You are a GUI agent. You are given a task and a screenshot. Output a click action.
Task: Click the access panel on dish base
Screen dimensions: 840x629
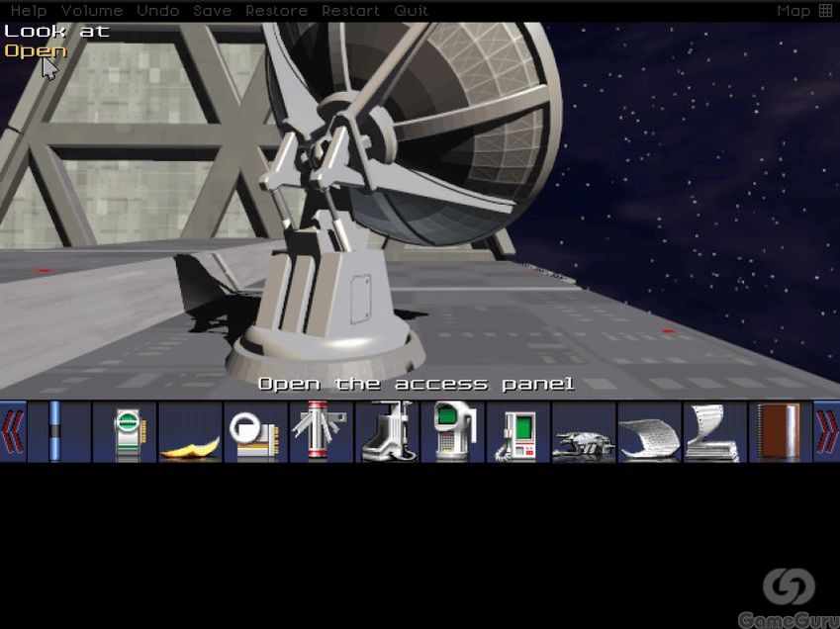tap(360, 299)
